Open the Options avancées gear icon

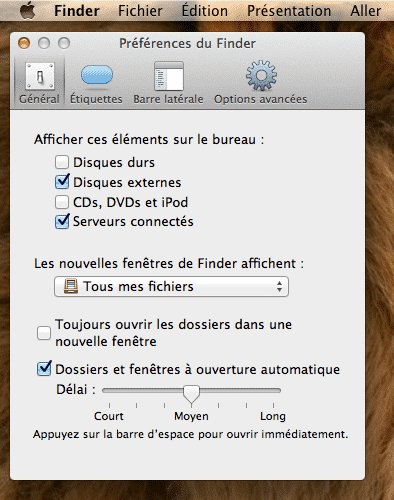click(261, 76)
